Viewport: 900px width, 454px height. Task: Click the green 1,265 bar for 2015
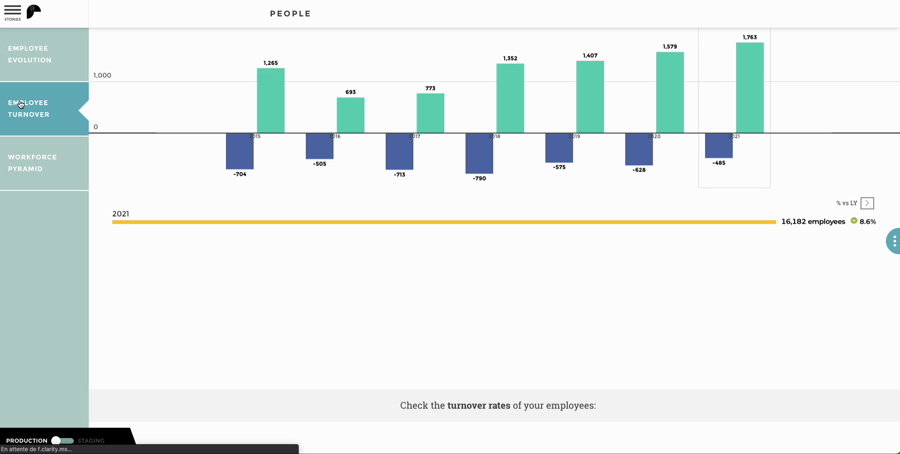270,100
